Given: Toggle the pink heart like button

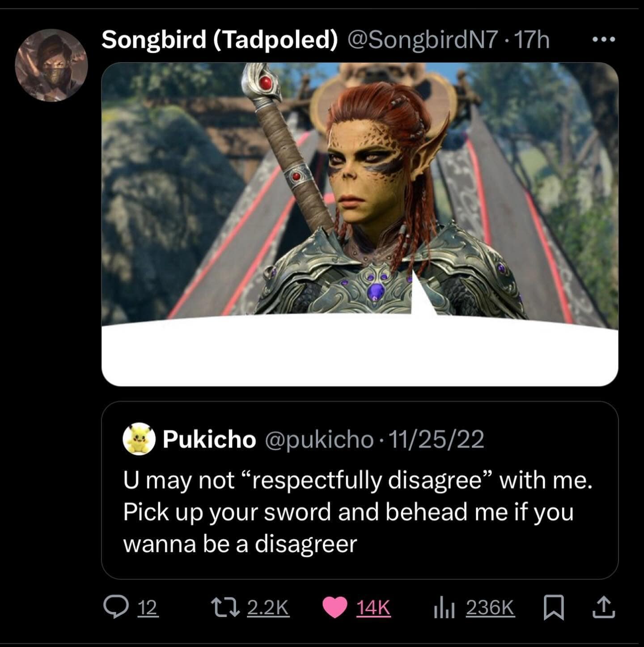Looking at the screenshot, I should pos(335,608).
